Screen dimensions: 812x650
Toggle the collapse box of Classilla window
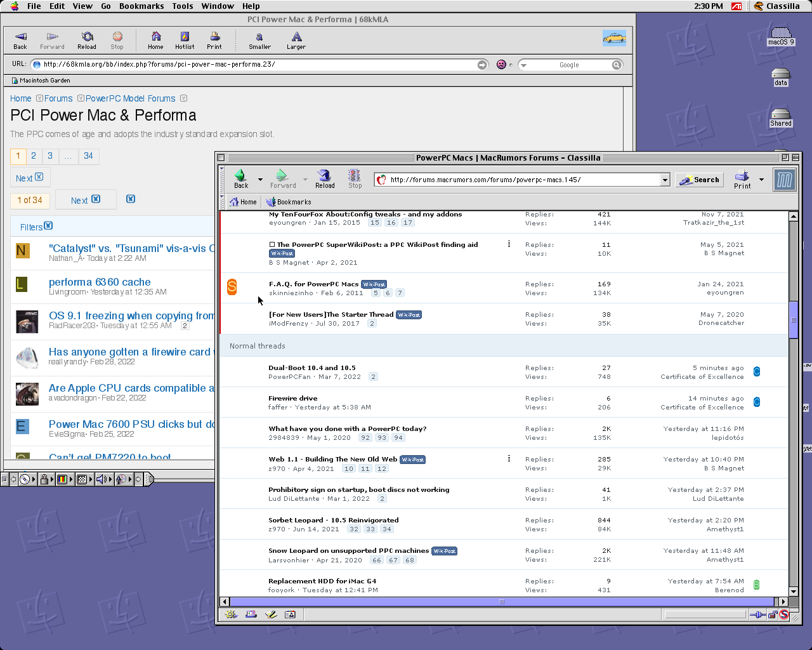click(x=795, y=157)
